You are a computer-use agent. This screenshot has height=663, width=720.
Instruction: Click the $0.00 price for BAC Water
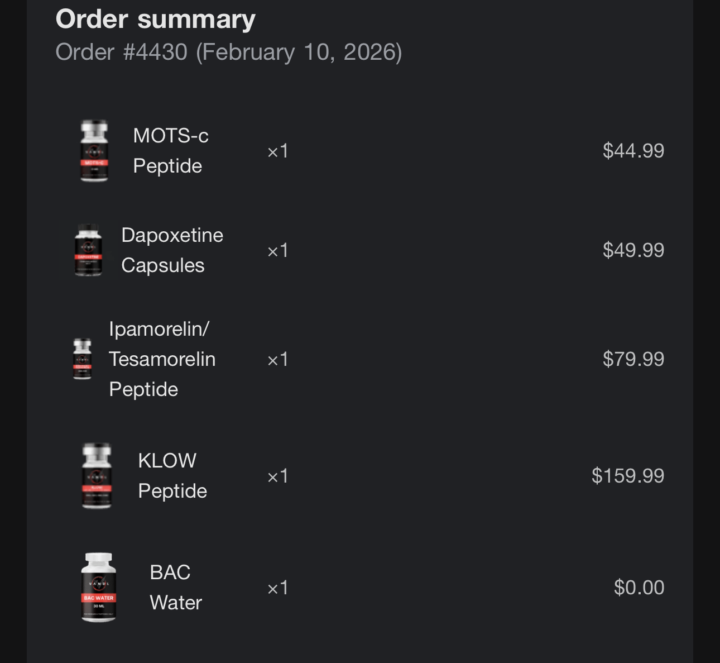(639, 587)
